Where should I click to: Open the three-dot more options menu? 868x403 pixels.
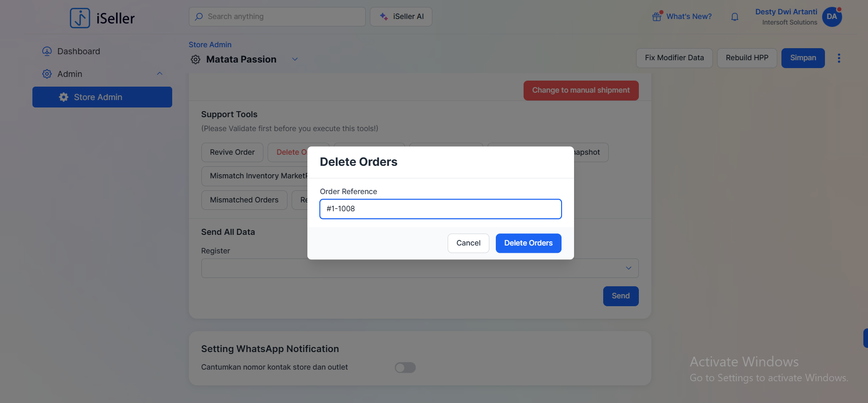(x=839, y=58)
